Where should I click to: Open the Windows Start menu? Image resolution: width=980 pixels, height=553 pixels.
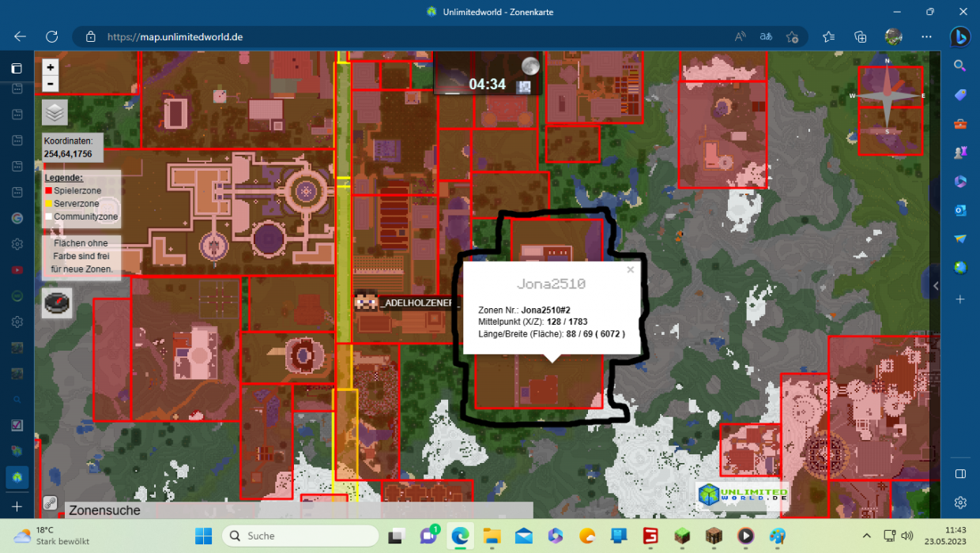[x=203, y=536]
